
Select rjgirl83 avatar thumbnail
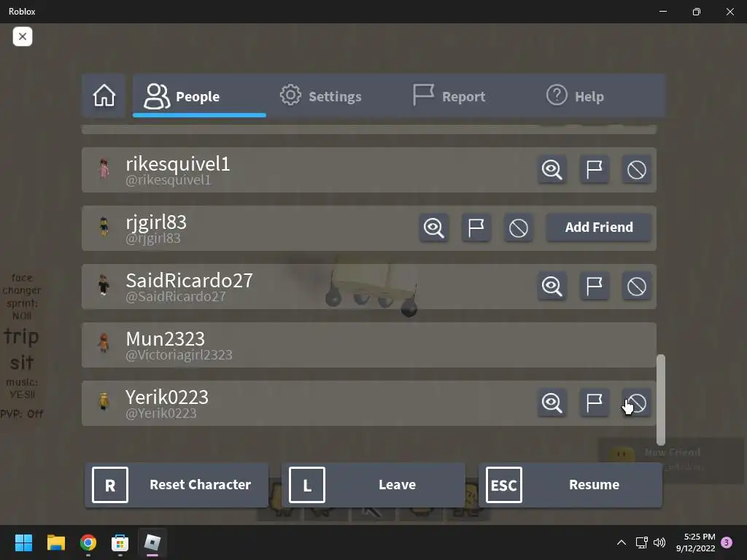[104, 227]
